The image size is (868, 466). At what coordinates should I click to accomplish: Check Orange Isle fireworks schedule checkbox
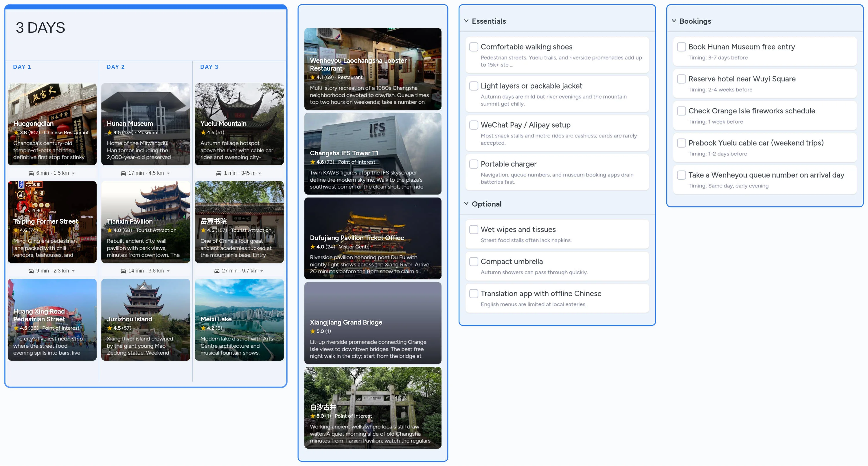[681, 111]
